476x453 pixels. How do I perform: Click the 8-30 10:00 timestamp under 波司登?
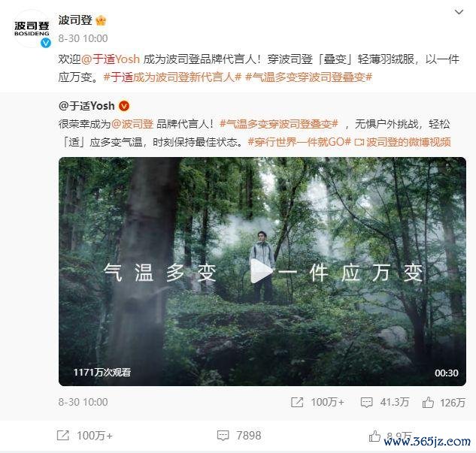tap(83, 38)
